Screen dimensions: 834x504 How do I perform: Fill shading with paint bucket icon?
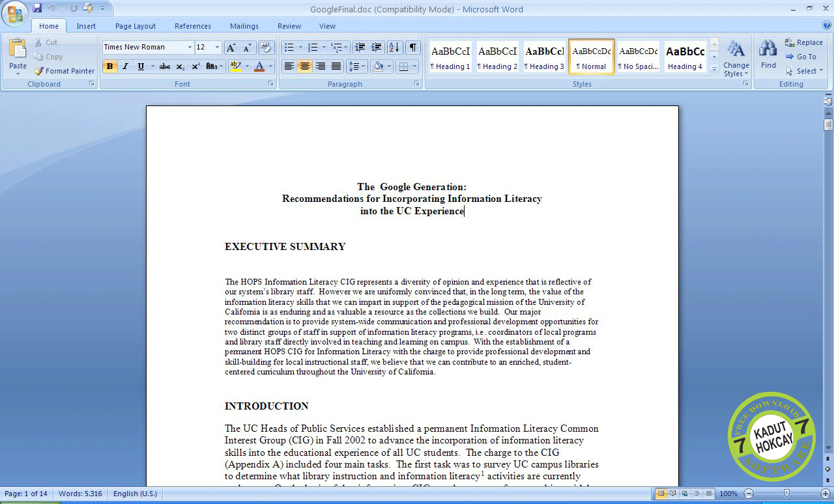tap(378, 66)
